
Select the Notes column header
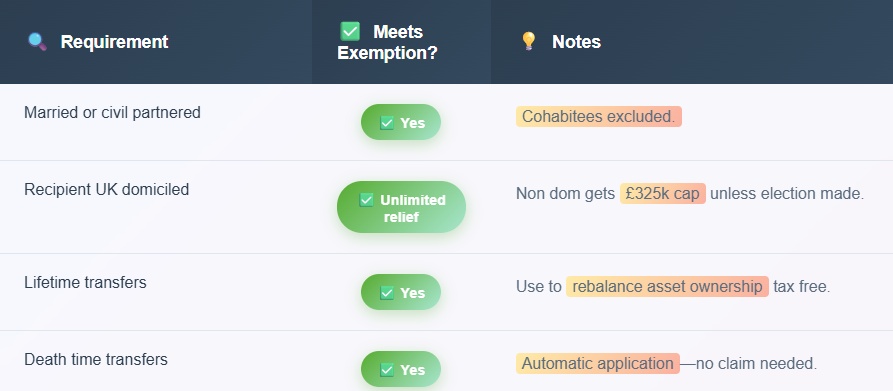click(x=692, y=42)
